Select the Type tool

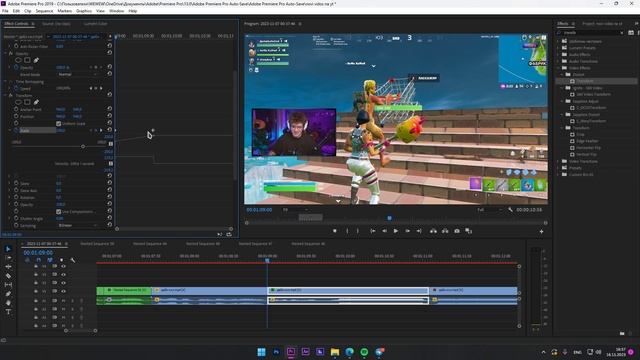coord(8,312)
